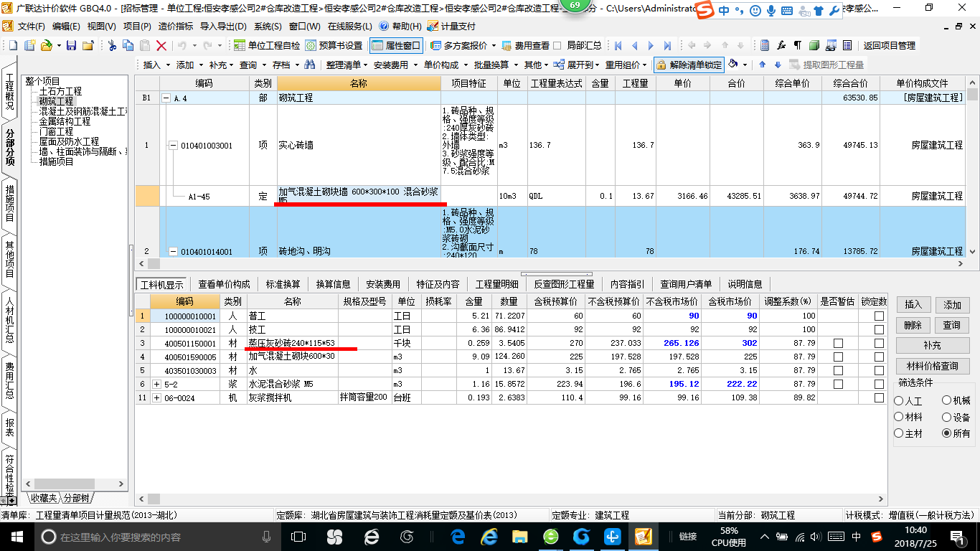
Task: Click the scissors cut icon
Action: click(113, 45)
